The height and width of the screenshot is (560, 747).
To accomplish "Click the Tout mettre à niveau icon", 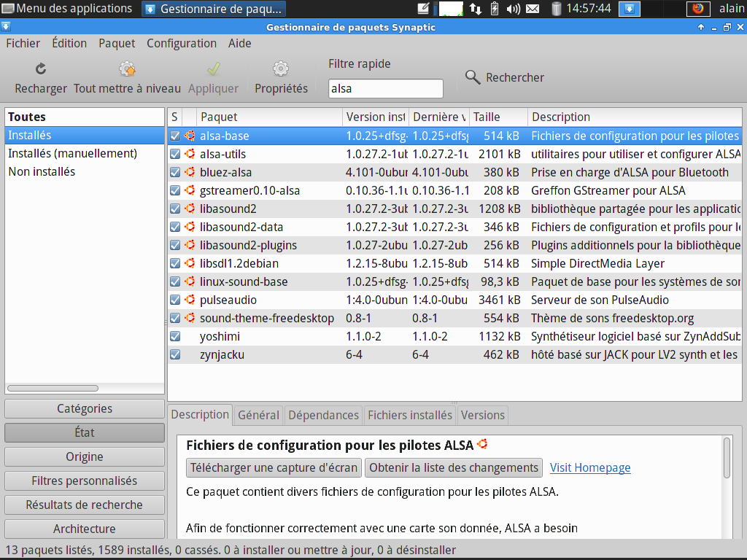I will [127, 69].
